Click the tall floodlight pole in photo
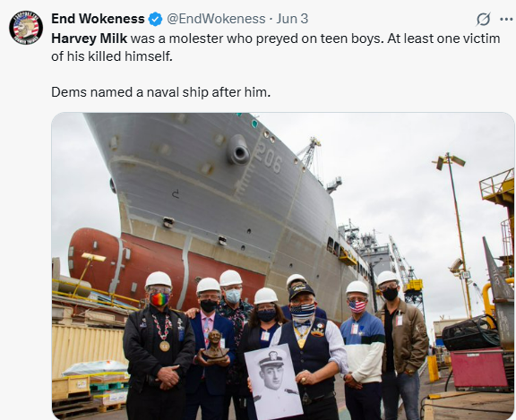The height and width of the screenshot is (420, 516). (458, 236)
